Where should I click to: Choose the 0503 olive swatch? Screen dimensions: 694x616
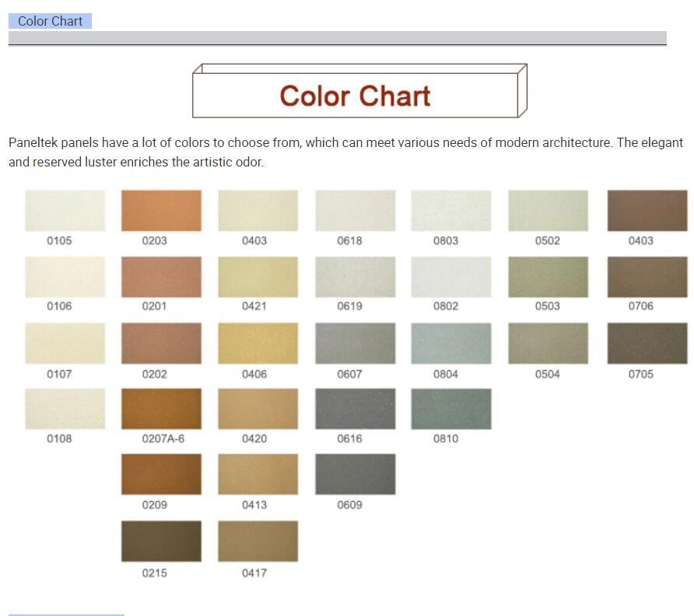(549, 277)
